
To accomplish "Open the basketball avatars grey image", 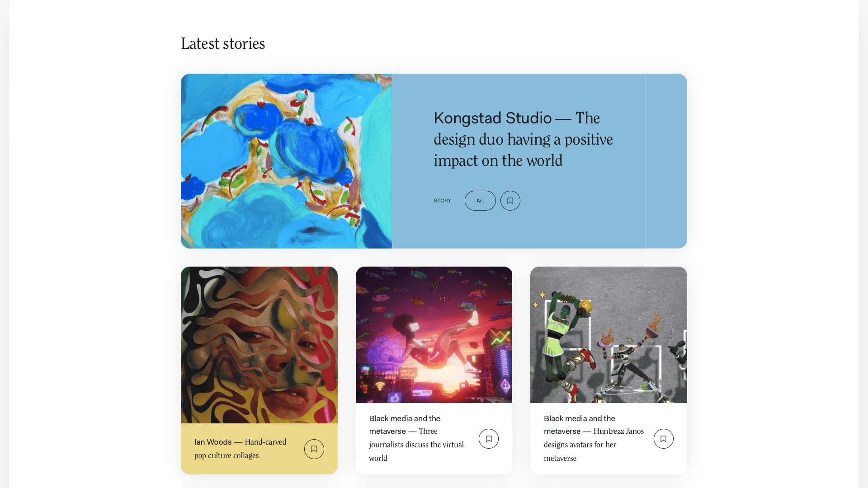I will [609, 335].
